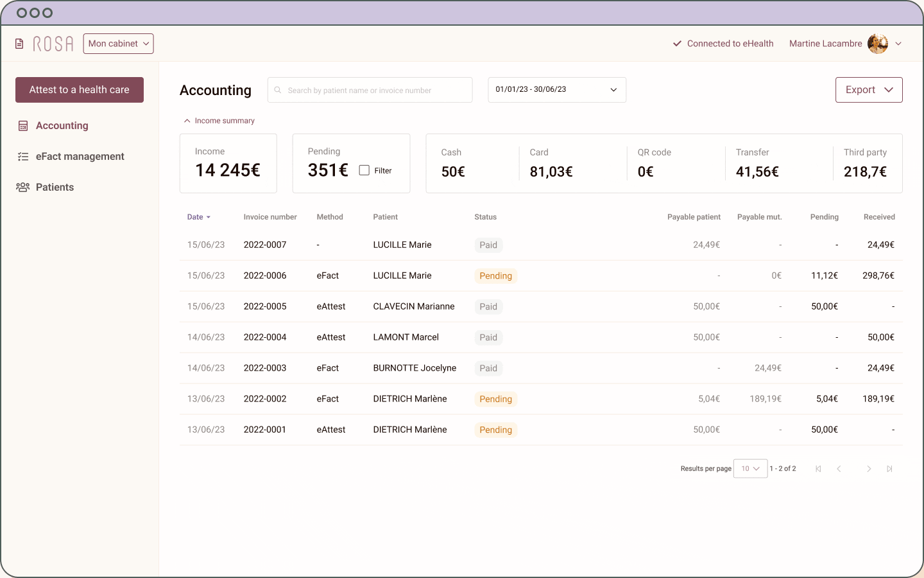Change Results per page dropdown
Viewport: 924px width, 578px height.
pos(750,469)
